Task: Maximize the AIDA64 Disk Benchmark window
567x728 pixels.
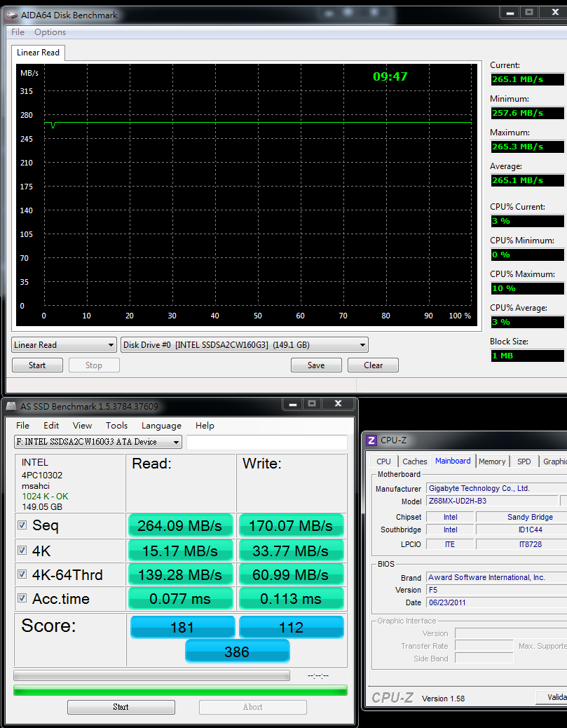Action: pyautogui.click(x=529, y=13)
